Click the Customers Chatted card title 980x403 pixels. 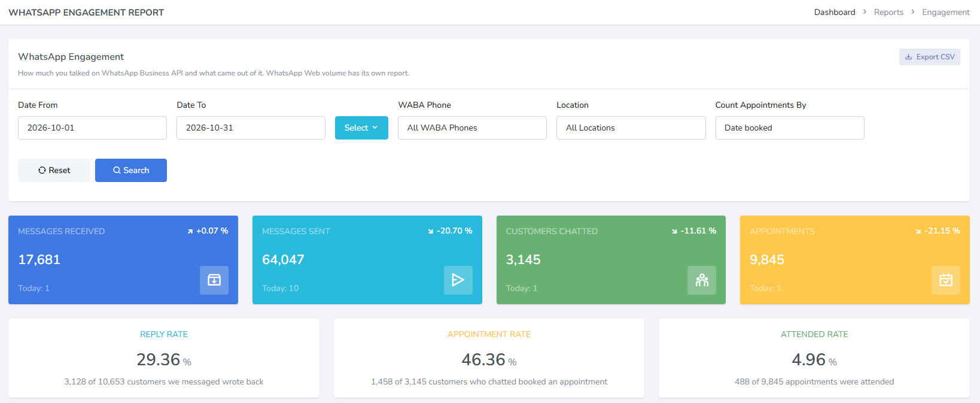tap(552, 231)
